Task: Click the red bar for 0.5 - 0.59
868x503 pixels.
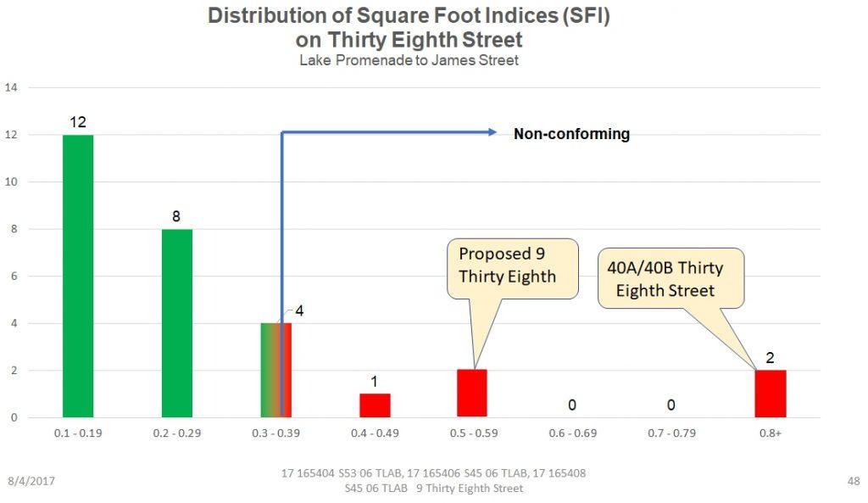Action: (472, 394)
